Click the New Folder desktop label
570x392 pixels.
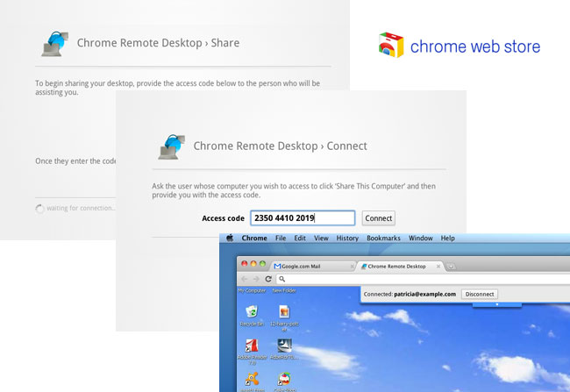pyautogui.click(x=284, y=290)
